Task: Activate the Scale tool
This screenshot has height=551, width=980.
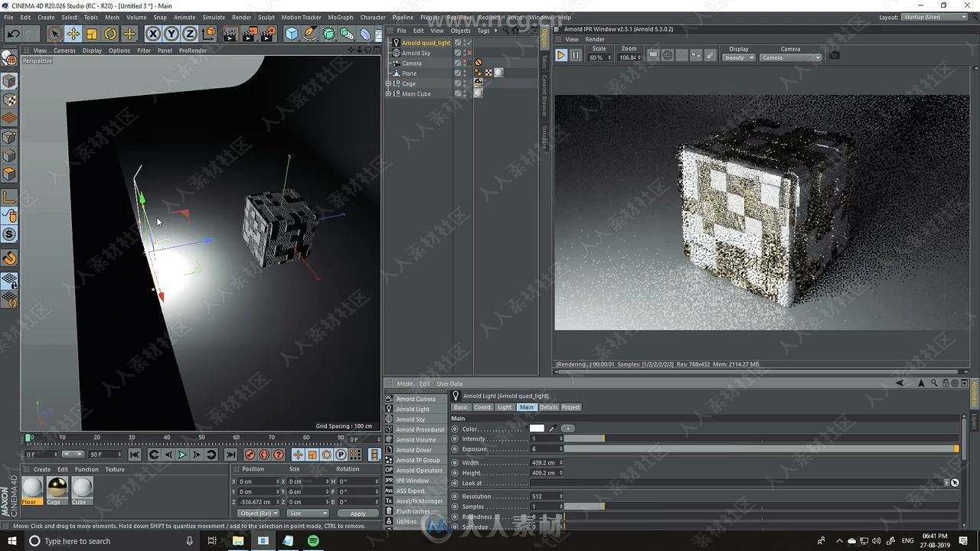Action: (92, 34)
